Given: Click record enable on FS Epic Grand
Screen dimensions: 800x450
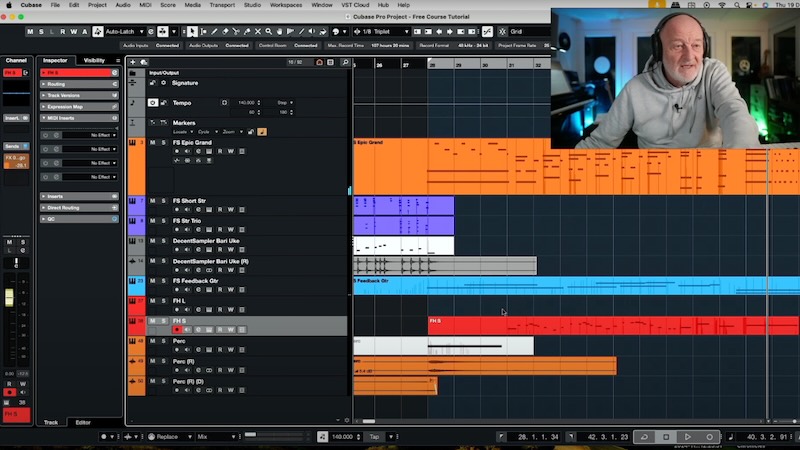Looking at the screenshot, I should pos(177,152).
